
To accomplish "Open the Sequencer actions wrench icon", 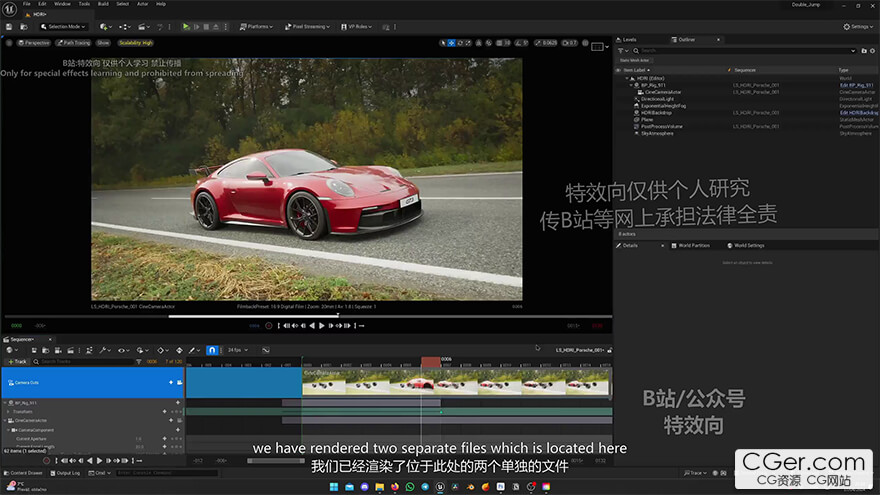I will [104, 350].
